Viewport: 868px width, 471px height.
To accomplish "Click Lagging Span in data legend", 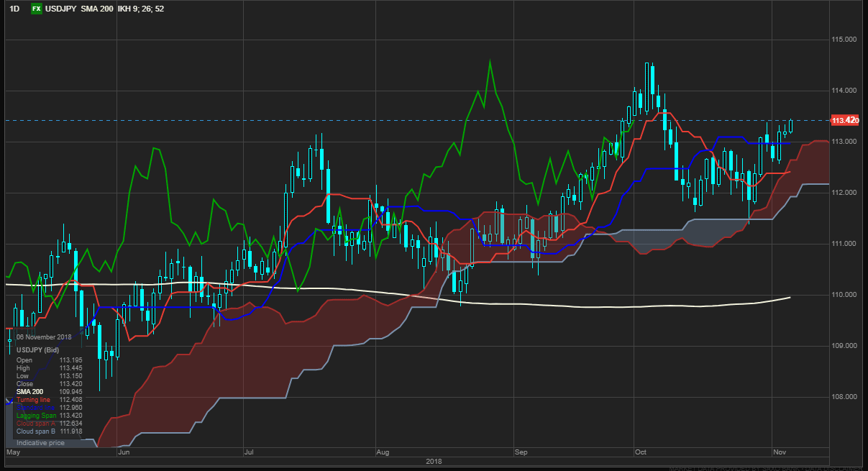I will (x=35, y=416).
